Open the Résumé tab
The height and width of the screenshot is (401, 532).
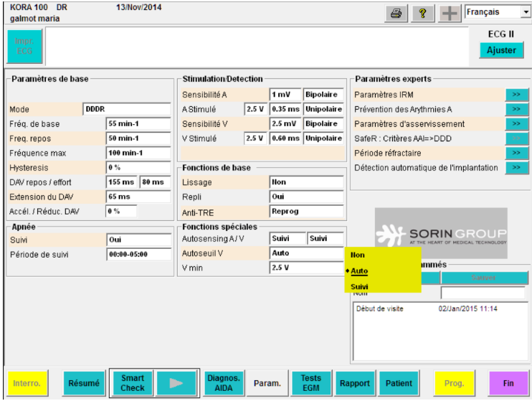coord(84,383)
